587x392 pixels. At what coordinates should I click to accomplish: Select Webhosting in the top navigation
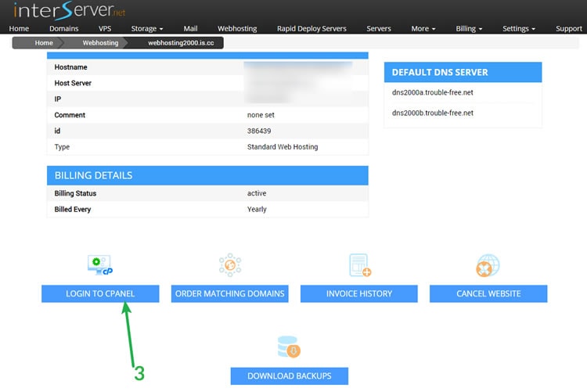click(237, 28)
